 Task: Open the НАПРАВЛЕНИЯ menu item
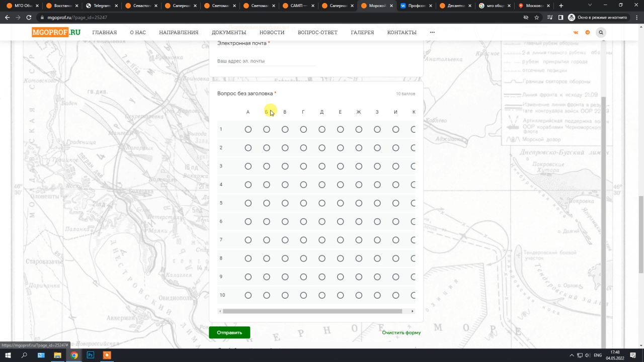tap(179, 33)
